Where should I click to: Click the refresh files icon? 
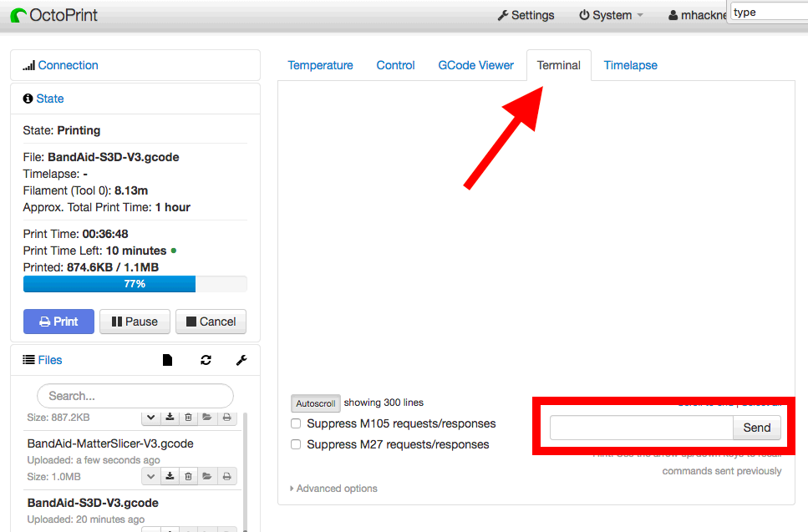coord(206,360)
